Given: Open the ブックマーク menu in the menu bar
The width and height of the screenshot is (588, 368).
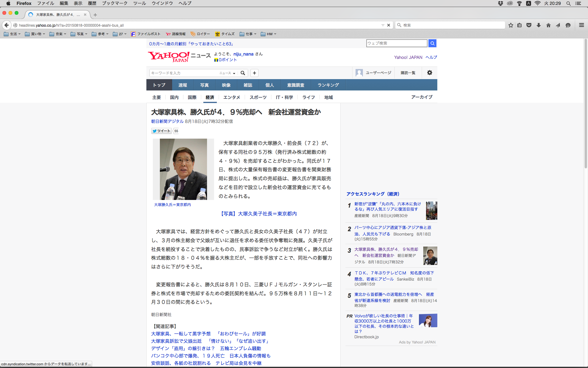Looking at the screenshot, I should click(115, 3).
